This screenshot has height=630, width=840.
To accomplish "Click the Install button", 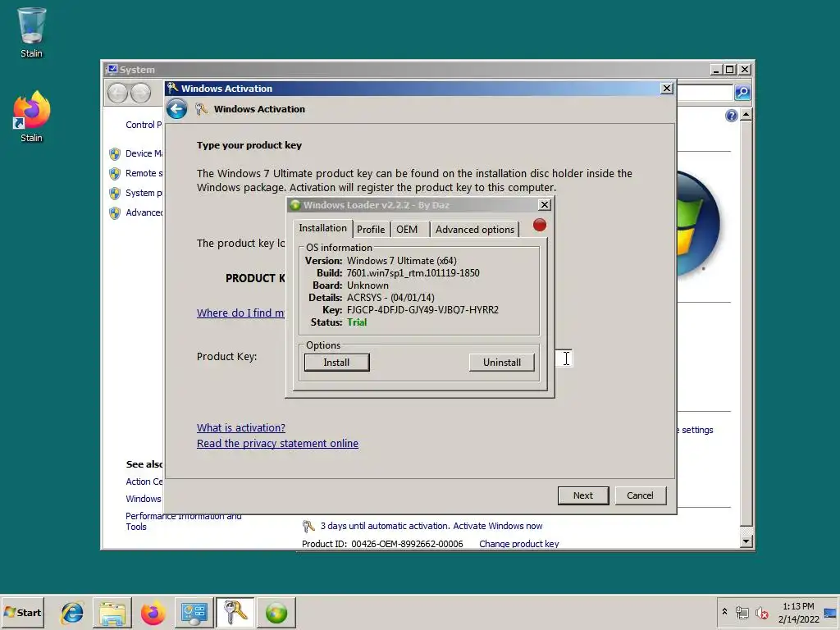I will click(336, 363).
